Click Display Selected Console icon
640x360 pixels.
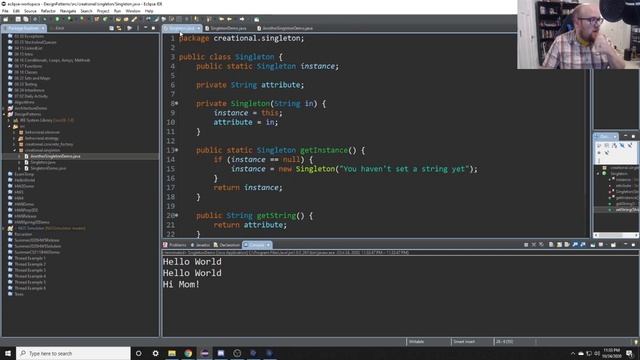[x=601, y=245]
